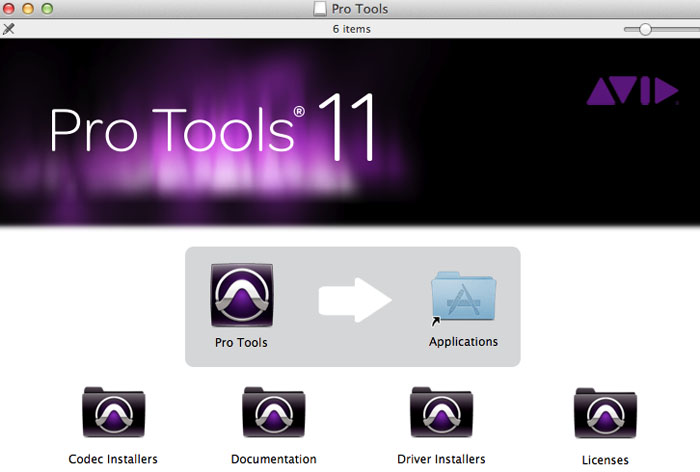Screen dimensions: 700x472
Task: Click the 'Driver Installers' label
Action: tap(441, 459)
